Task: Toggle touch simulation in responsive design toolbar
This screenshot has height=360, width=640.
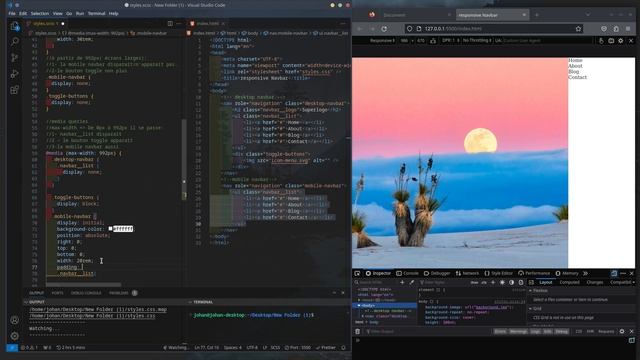Action: (601, 41)
